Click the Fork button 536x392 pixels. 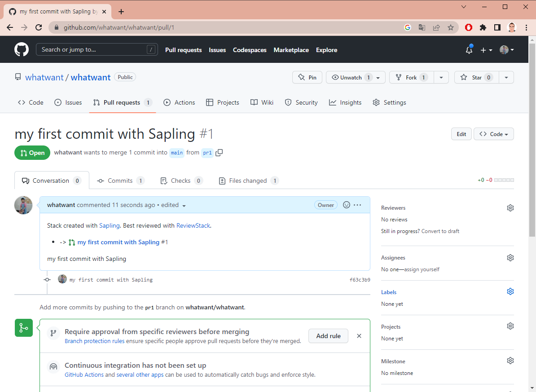click(412, 78)
